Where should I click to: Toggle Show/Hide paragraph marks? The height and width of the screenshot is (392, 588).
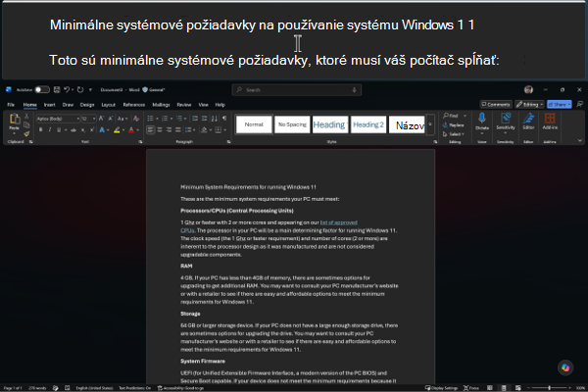click(224, 119)
